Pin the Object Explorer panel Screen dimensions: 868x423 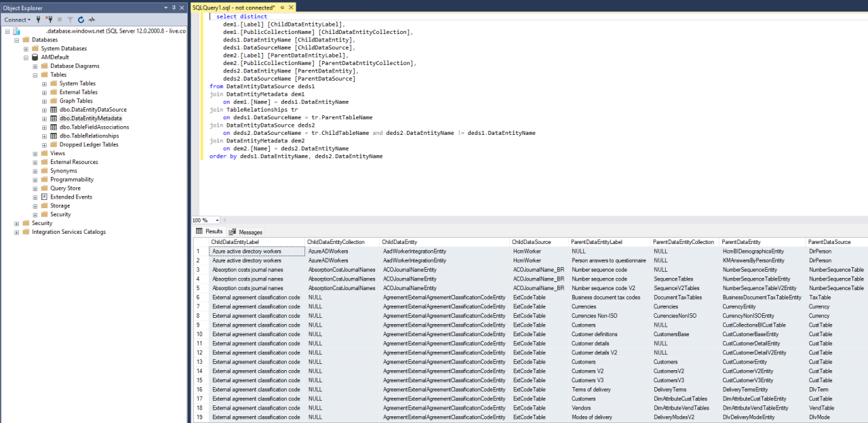point(174,7)
